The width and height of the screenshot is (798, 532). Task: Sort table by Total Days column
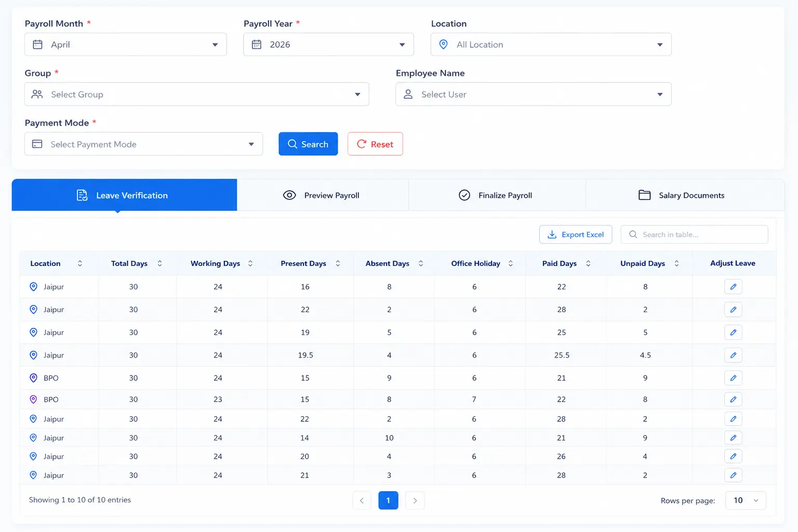(160, 263)
